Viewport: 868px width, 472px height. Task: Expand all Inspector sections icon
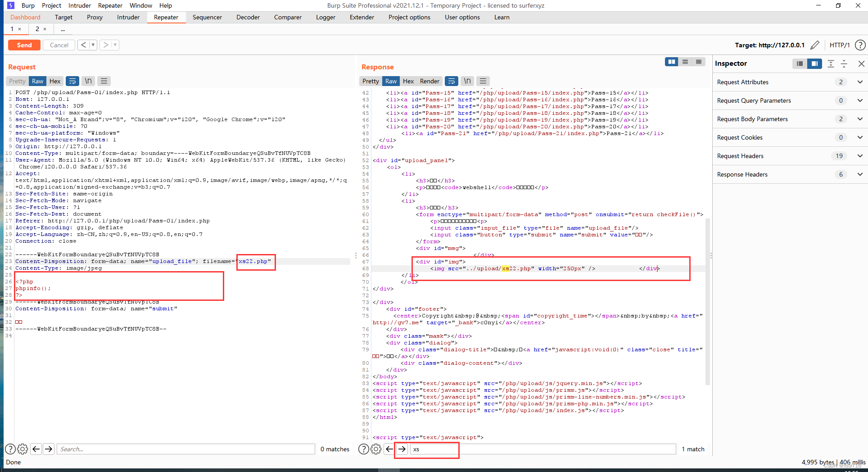pyautogui.click(x=831, y=64)
